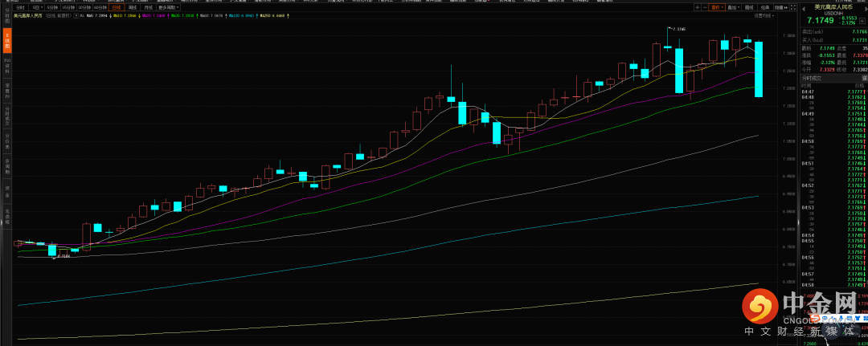This screenshot has width=868, height=346.
Task: Click the help question mark icon by MA
Action: pos(77,15)
